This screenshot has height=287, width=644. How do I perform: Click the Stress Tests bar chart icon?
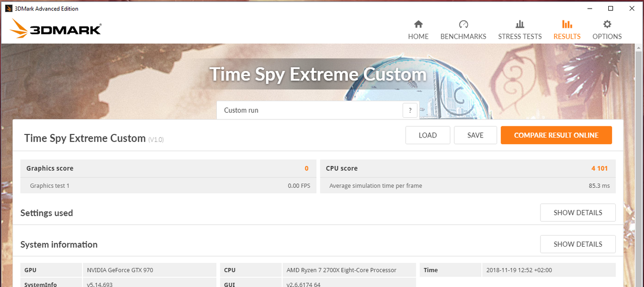click(520, 24)
